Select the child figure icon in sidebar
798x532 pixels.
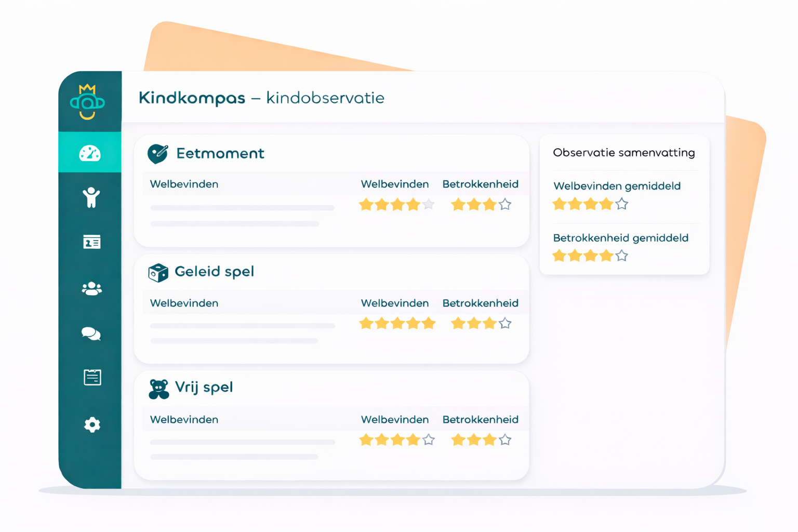[x=91, y=197]
